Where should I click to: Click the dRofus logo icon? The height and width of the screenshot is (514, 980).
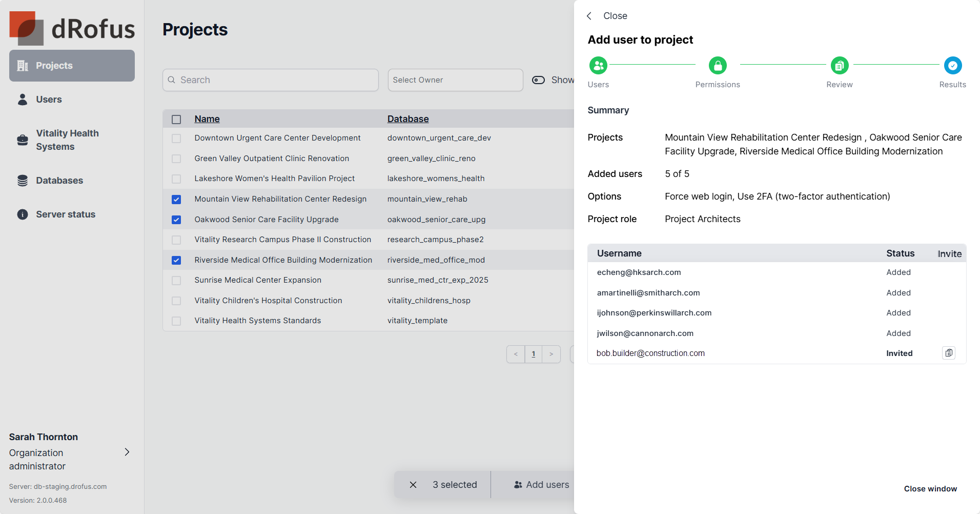tap(26, 28)
